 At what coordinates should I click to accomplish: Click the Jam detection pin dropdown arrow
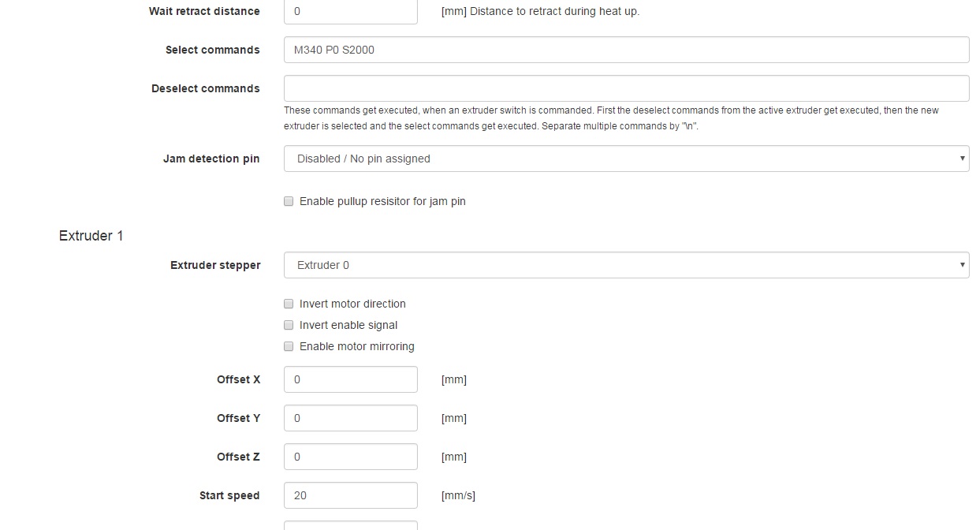point(962,159)
